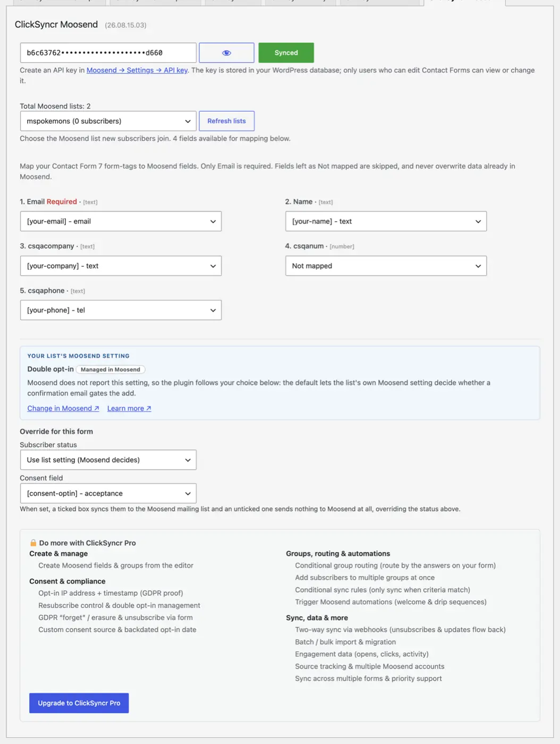This screenshot has width=560, height=744.
Task: Click 'GDPR forget / erasure' item
Action: (115, 618)
